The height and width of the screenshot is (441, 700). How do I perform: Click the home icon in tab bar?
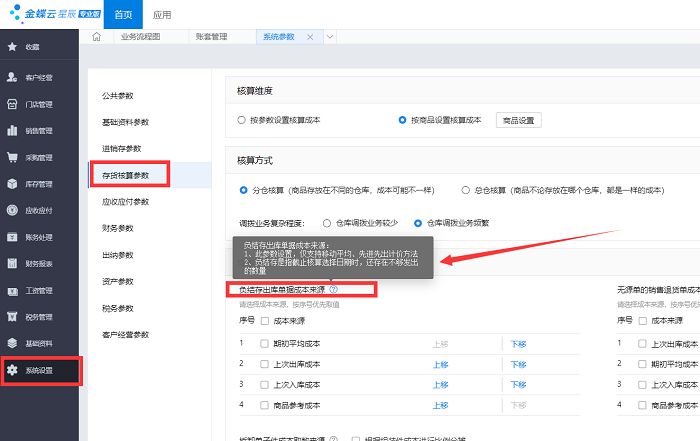(x=97, y=37)
